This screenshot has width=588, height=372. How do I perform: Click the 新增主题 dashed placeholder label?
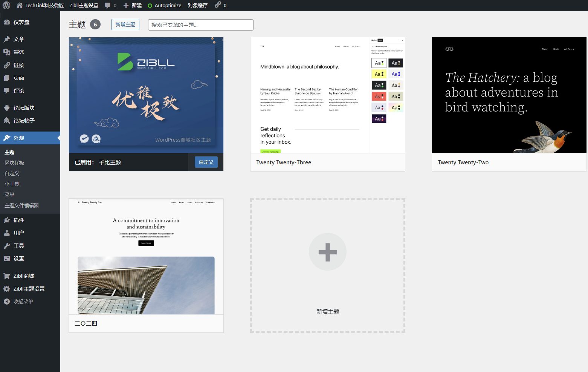328,311
